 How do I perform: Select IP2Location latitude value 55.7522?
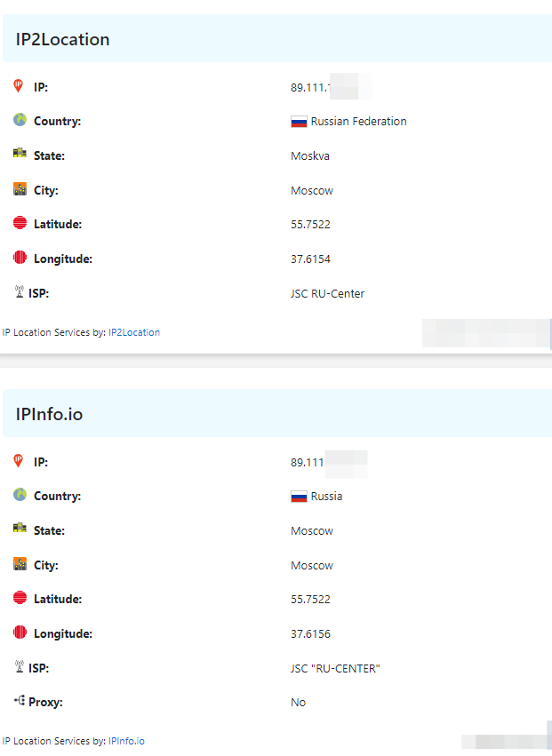click(x=311, y=225)
